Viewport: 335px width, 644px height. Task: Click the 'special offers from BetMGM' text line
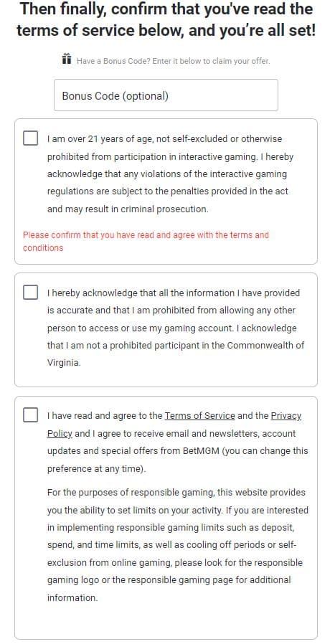(x=178, y=450)
